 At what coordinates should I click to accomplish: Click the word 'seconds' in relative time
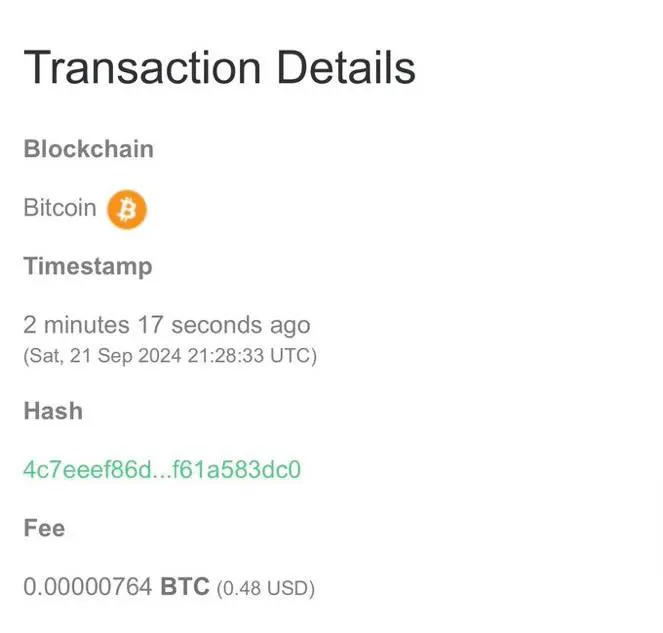216,326
